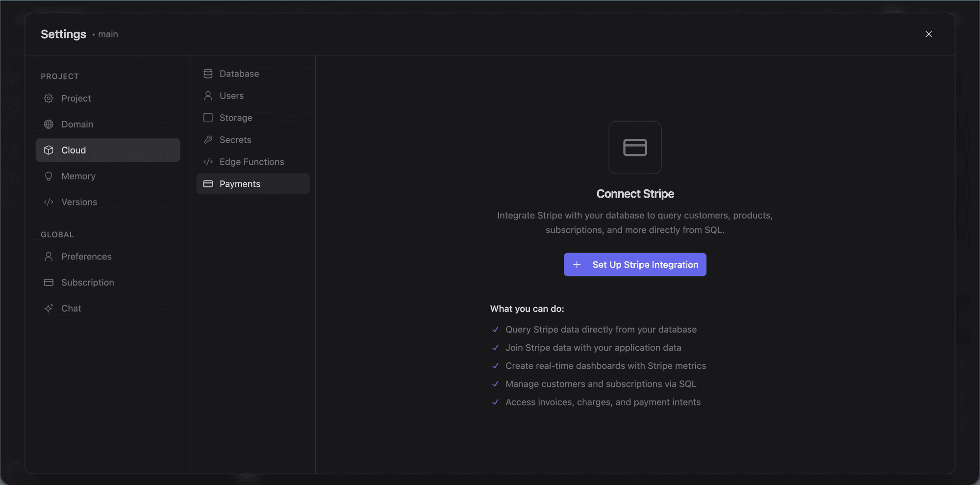Click the globe icon beside Domain

[x=49, y=124]
